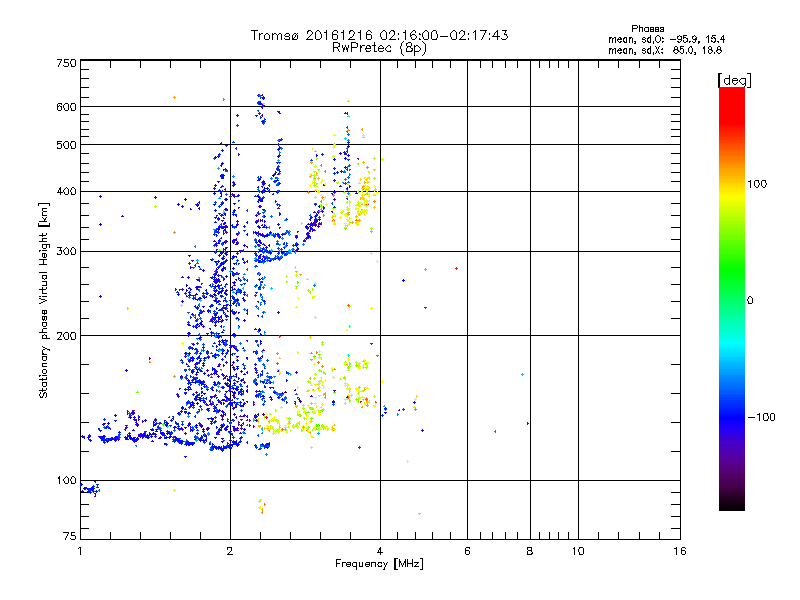Click the y-axis '400' tick label

pyautogui.click(x=66, y=191)
